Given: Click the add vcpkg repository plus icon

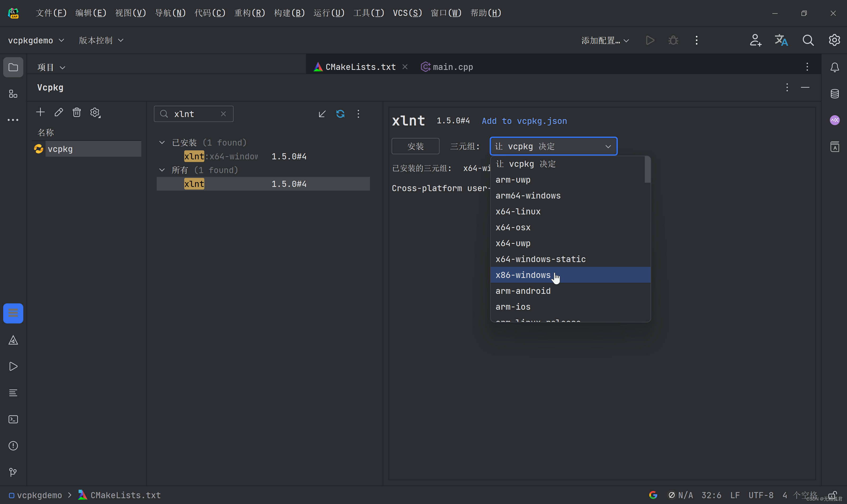Looking at the screenshot, I should 40,112.
